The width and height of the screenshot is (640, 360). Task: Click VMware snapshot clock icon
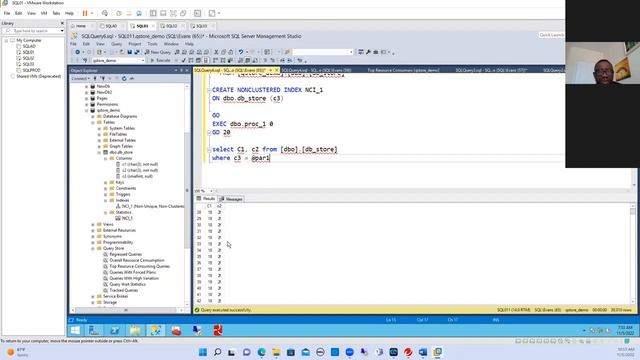pos(119,13)
